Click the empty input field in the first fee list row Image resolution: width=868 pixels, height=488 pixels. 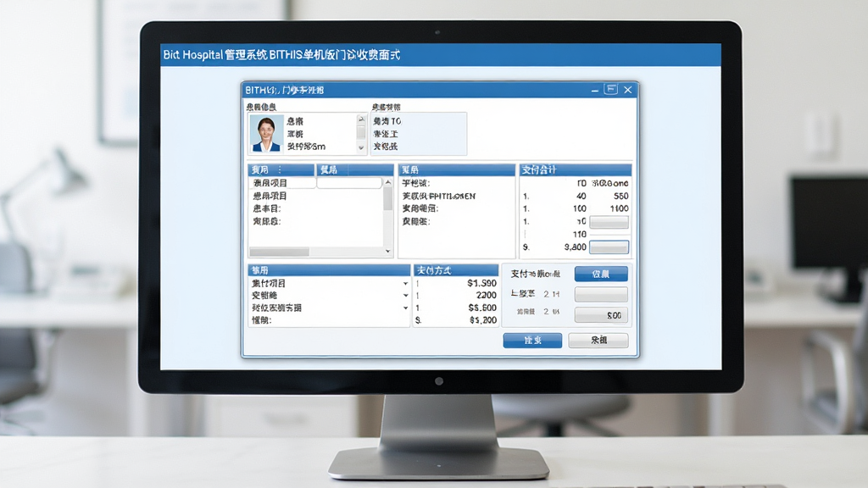point(348,183)
